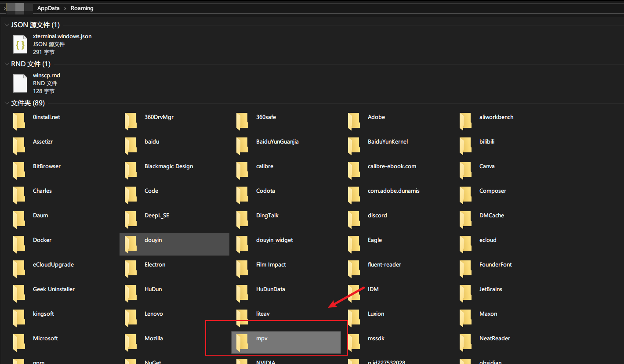
Task: Click the AppData breadcrumb segment
Action: click(48, 8)
